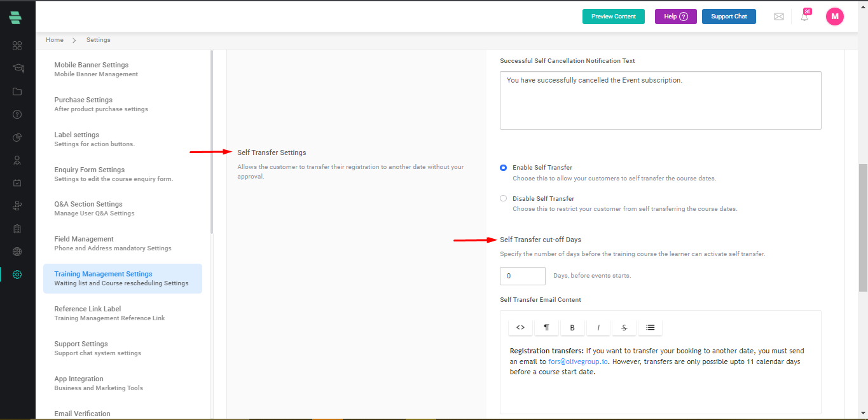
Task: Click the Self Transfer Email Content label
Action: point(541,299)
